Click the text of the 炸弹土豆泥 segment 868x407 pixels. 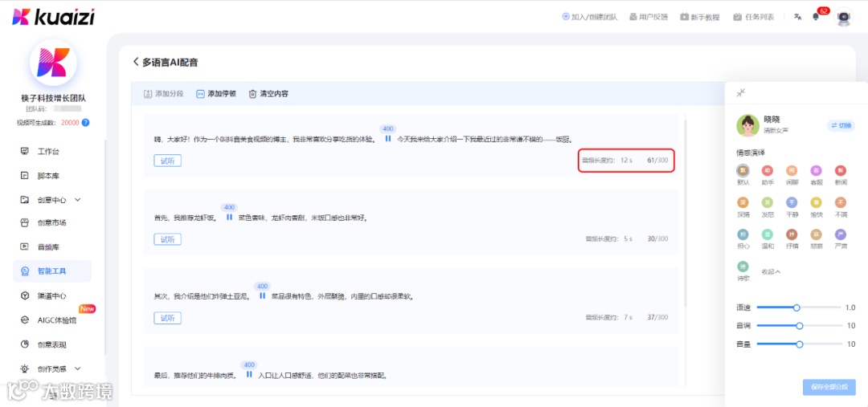point(284,296)
